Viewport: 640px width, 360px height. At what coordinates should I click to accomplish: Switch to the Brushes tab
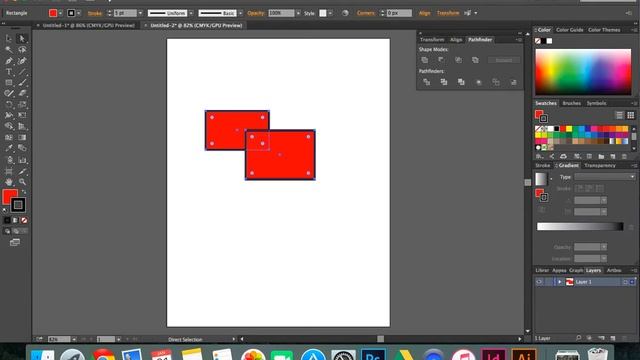pyautogui.click(x=571, y=103)
